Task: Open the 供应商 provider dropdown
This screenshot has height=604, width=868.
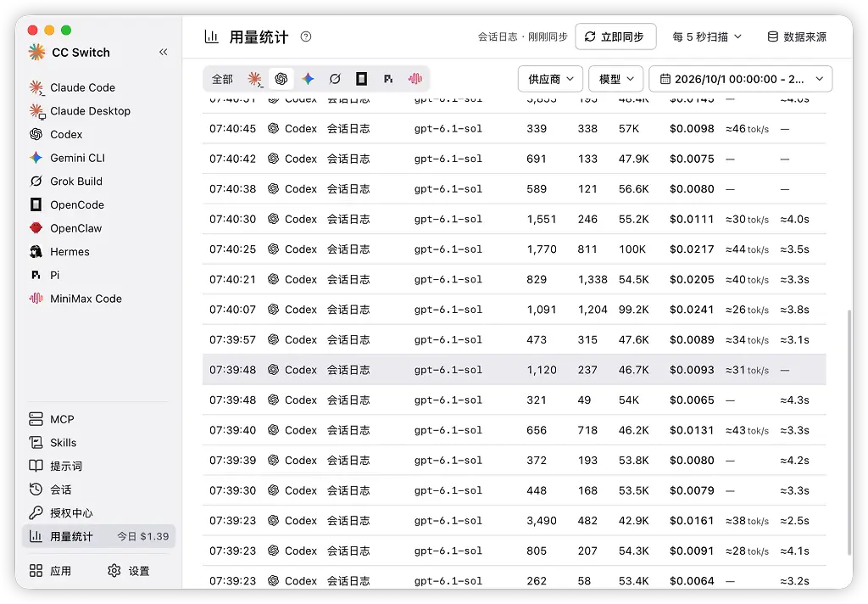Action: coord(550,79)
